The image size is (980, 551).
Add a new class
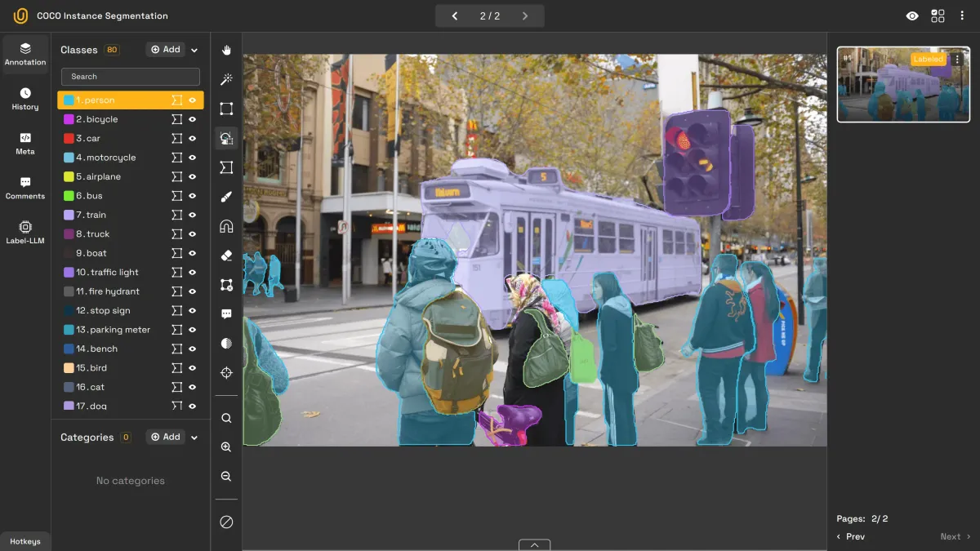click(x=165, y=50)
